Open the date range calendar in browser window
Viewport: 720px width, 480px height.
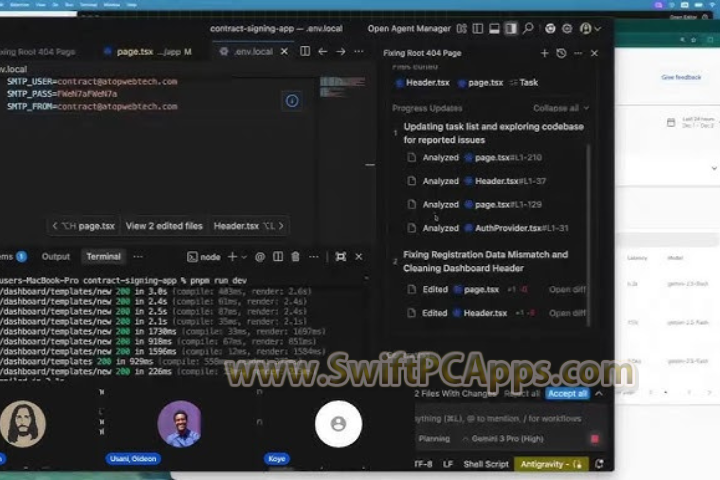coord(671,123)
